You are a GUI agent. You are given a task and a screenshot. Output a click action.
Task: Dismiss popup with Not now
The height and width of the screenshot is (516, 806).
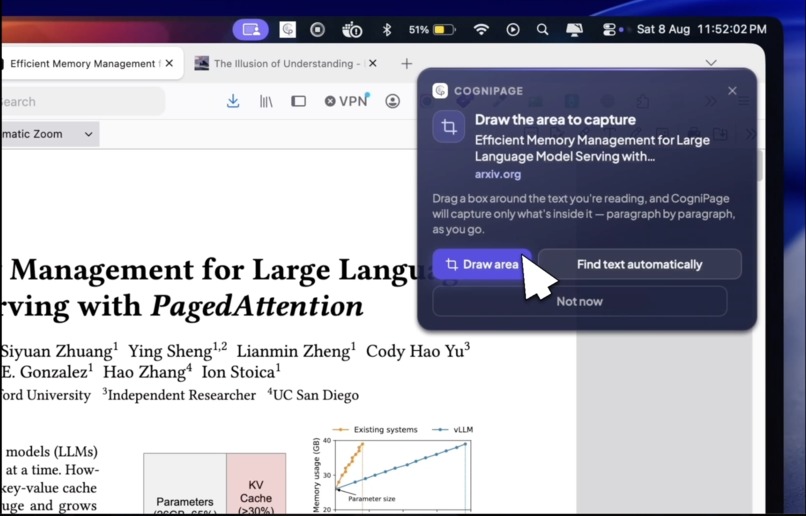click(x=579, y=302)
